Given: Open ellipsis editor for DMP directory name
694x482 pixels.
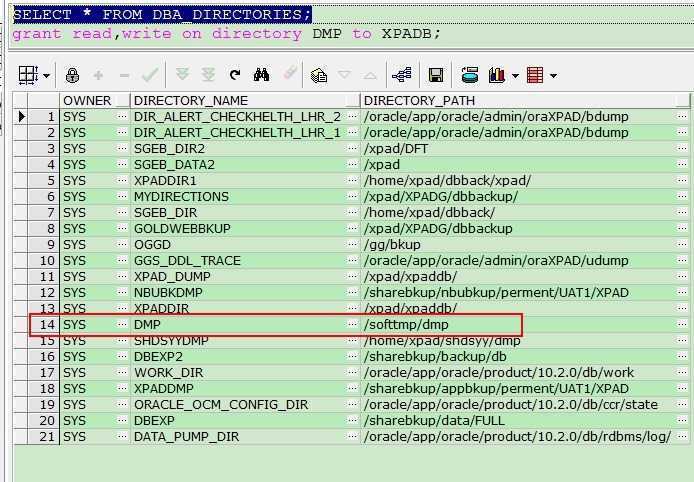Looking at the screenshot, I should [352, 324].
